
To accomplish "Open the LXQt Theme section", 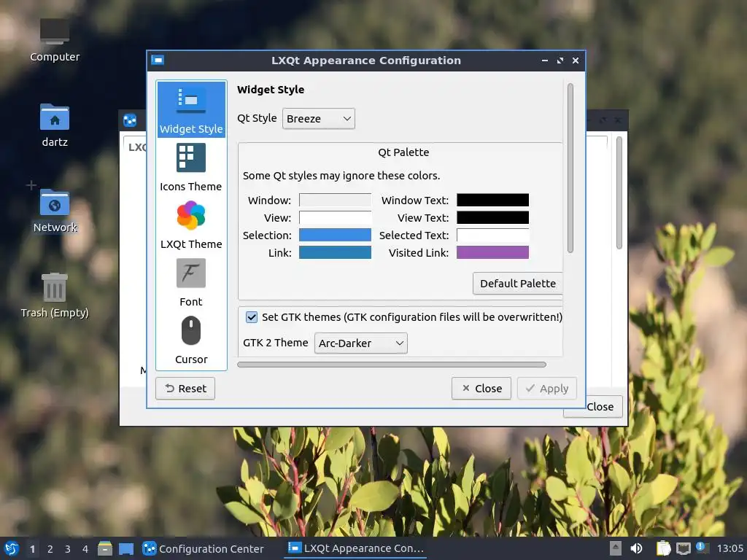I will point(191,225).
